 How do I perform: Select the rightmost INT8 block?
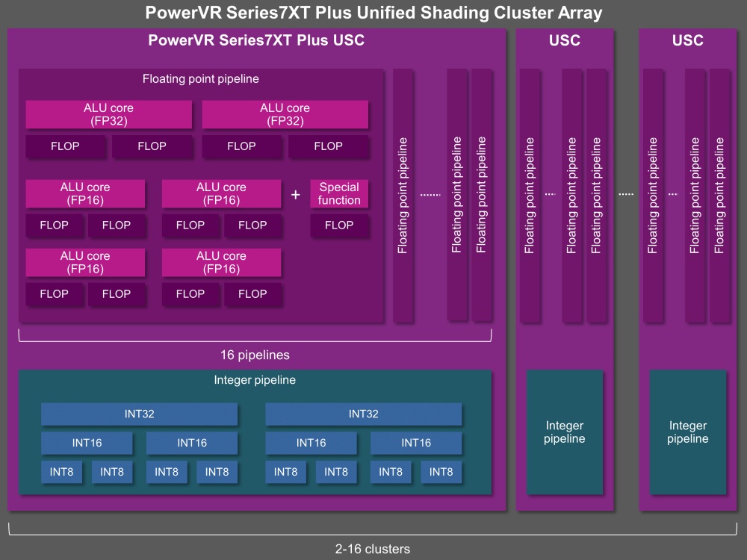pyautogui.click(x=441, y=472)
